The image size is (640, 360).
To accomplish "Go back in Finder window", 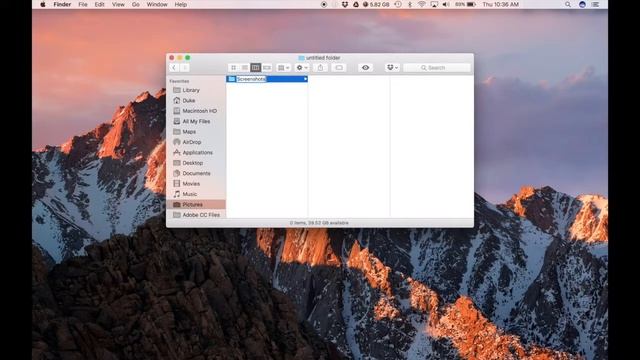I will [x=174, y=68].
